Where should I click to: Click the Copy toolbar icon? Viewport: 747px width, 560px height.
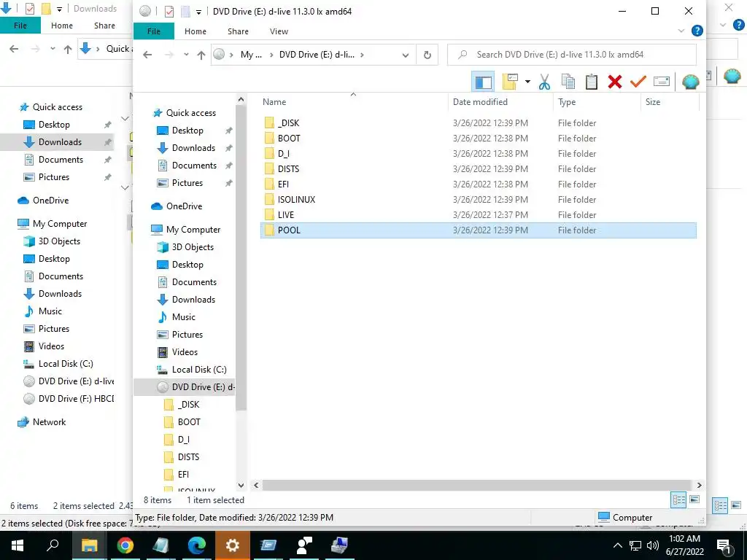click(568, 82)
